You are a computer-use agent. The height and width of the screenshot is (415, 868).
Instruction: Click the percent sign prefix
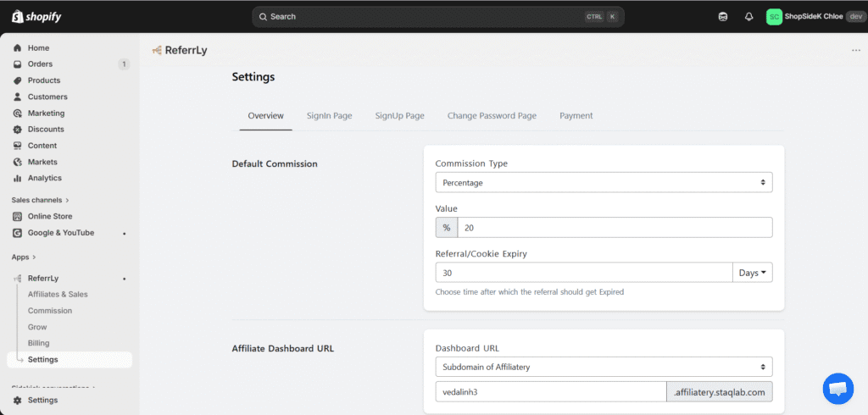tap(447, 228)
